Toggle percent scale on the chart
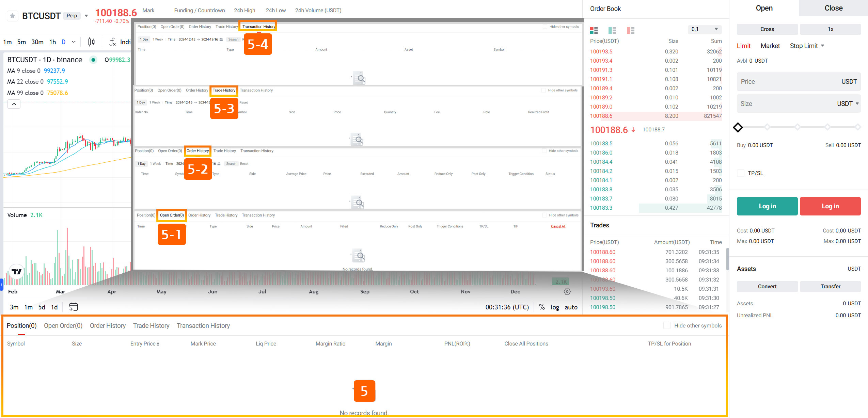 click(541, 307)
